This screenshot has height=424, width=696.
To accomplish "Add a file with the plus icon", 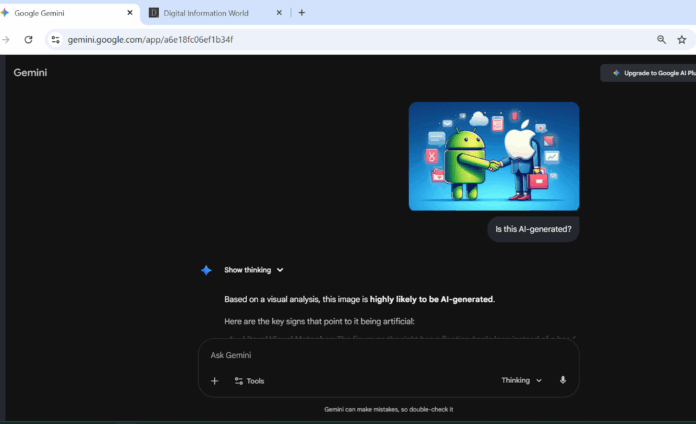I will 214,381.
